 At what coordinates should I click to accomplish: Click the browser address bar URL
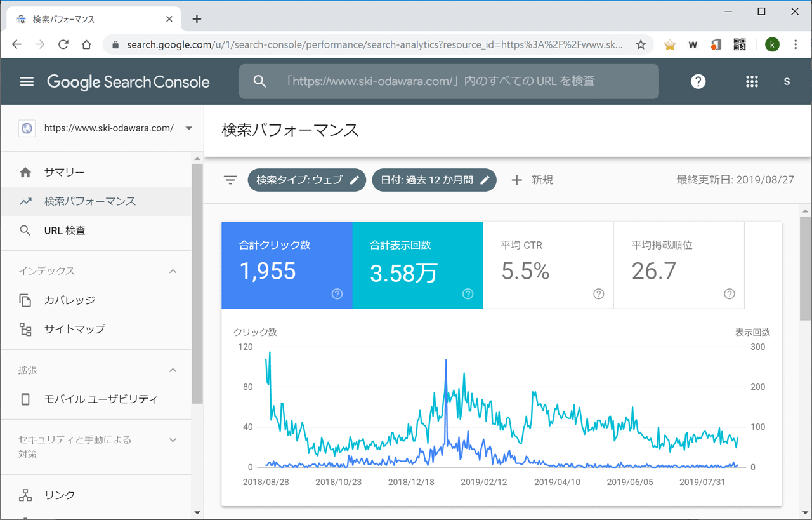coord(374,44)
